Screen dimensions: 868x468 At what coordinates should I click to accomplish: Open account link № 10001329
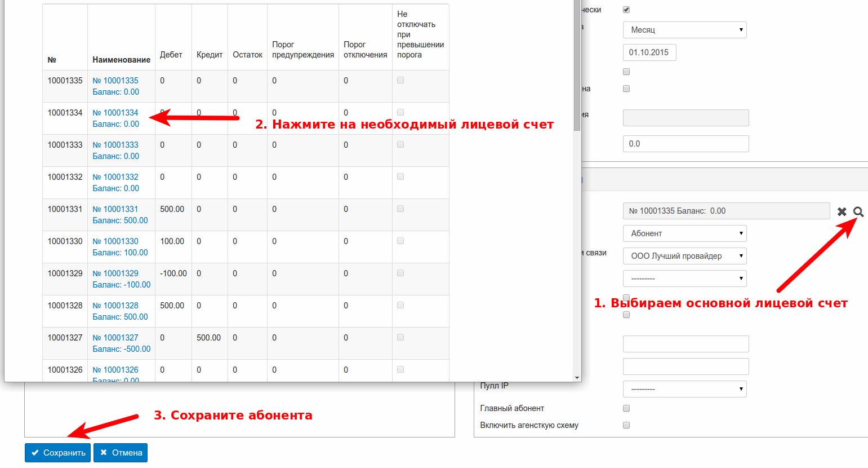[115, 273]
